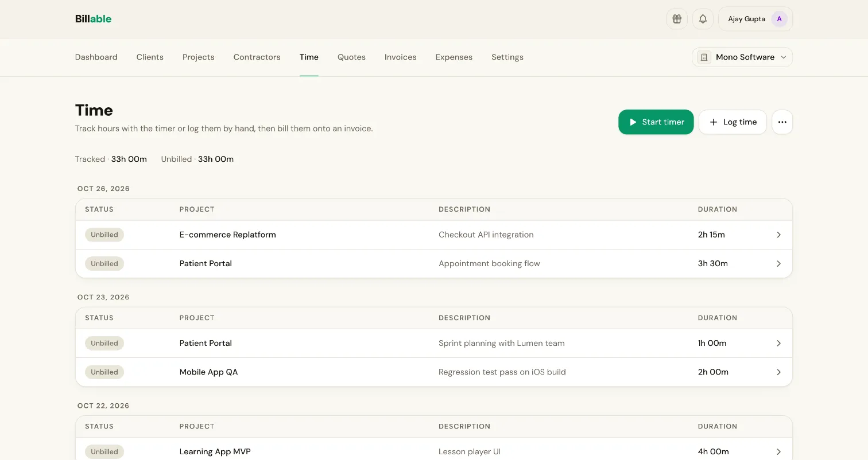
Task: Click E-commerce Replatform project name
Action: tap(228, 235)
